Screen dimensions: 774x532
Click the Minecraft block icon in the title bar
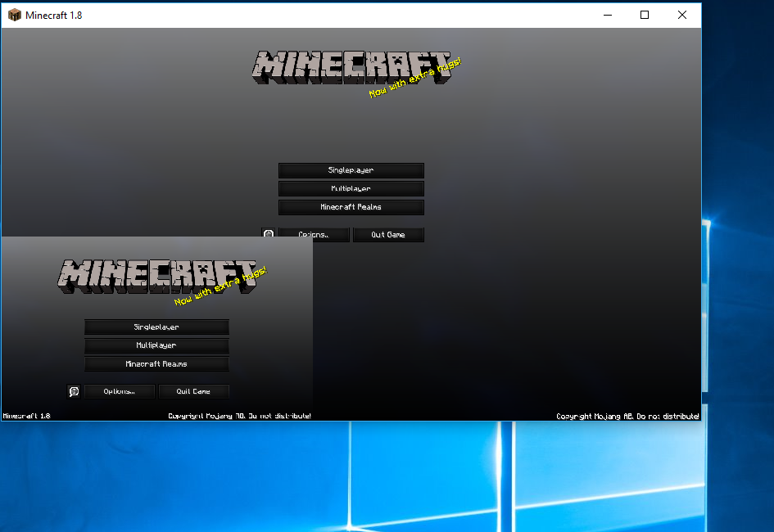[14, 15]
